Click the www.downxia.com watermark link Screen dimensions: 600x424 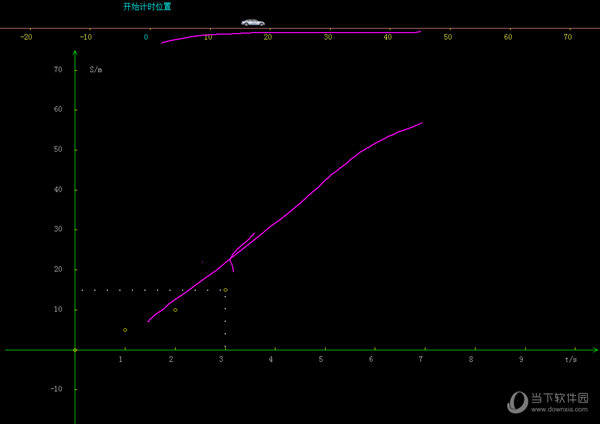click(562, 408)
